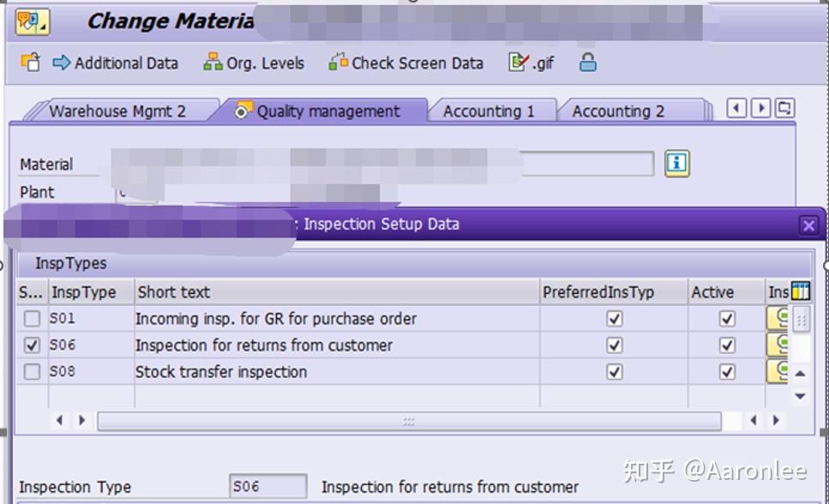Select the S01 inspection type row checkbox
Screen dimensions: 829x504
[x=32, y=319]
